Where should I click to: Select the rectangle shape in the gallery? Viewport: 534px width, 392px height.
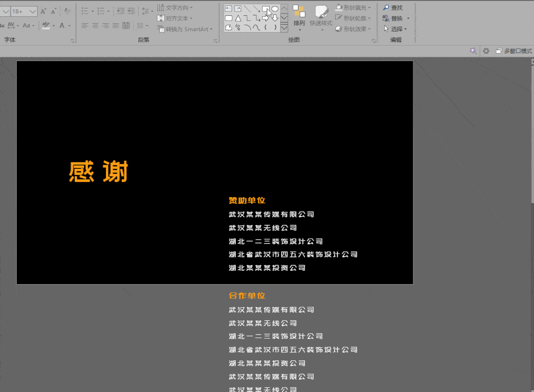265,9
